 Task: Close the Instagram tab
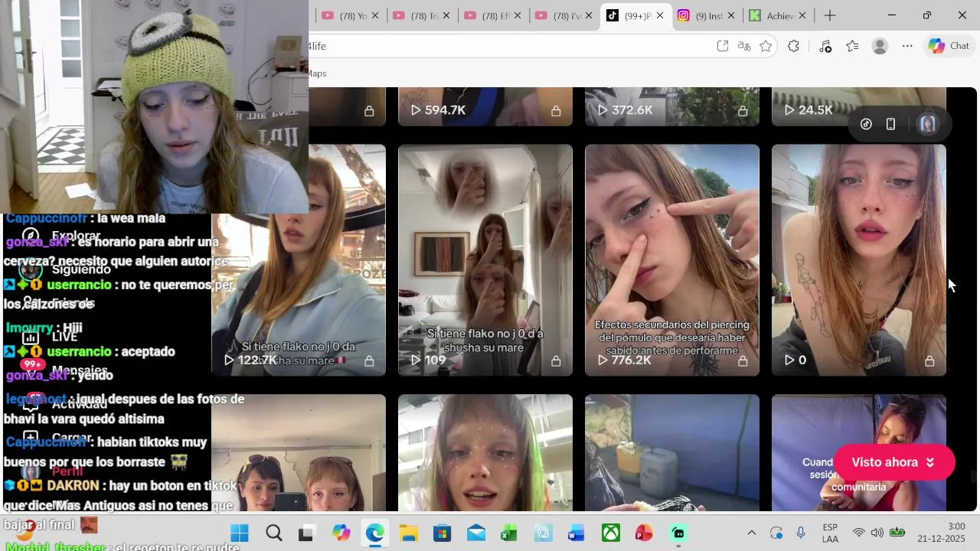pos(731,15)
